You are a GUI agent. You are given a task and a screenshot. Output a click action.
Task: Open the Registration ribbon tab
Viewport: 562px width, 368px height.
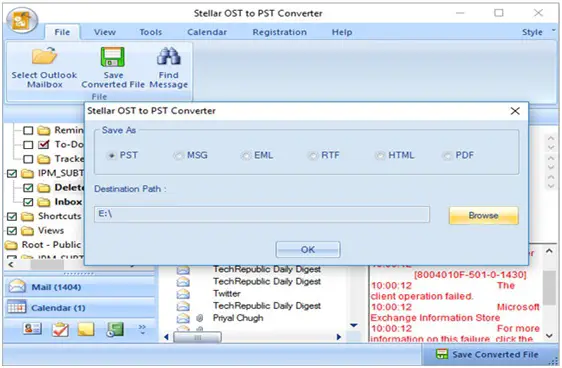(x=280, y=32)
